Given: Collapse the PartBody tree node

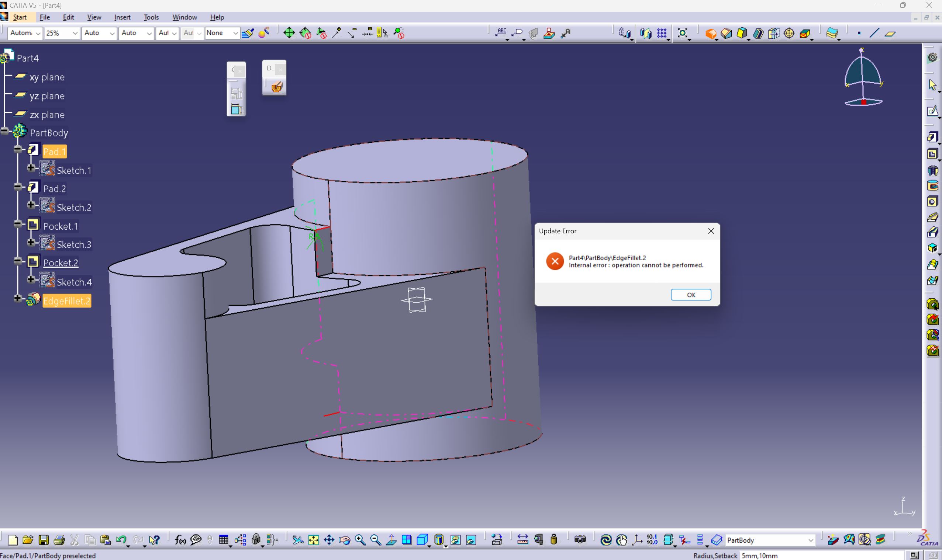Looking at the screenshot, I should point(4,131).
